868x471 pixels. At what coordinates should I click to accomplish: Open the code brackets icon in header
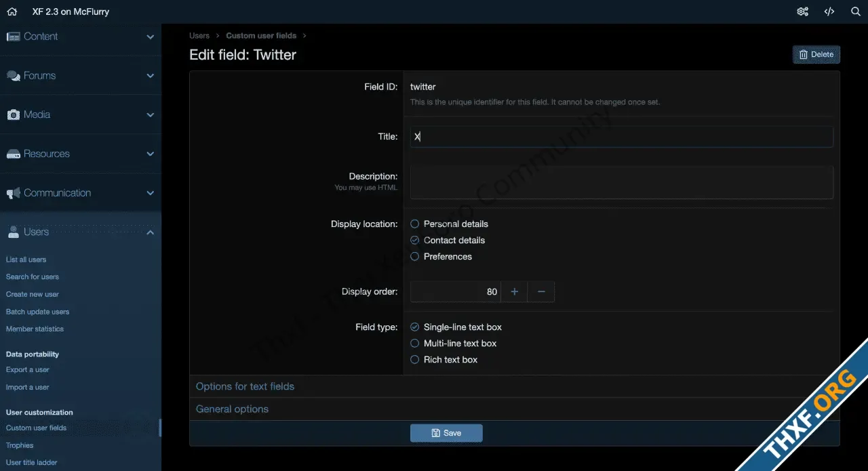coord(829,12)
